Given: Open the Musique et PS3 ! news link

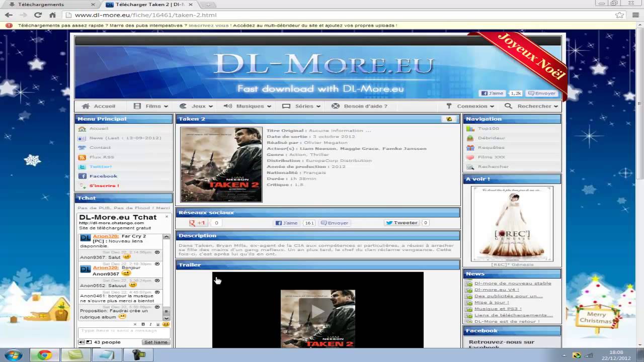Looking at the screenshot, I should point(498,309).
